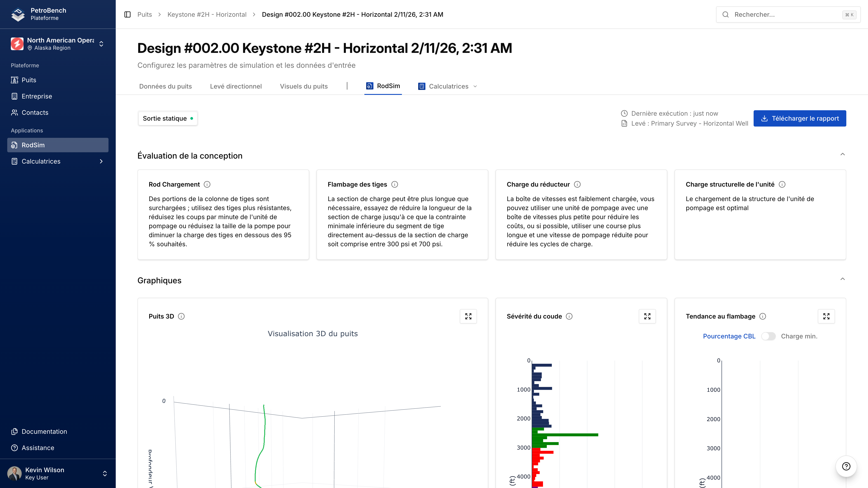Maximize the Tendance au flambage chart
This screenshot has width=868, height=488.
[826, 316]
